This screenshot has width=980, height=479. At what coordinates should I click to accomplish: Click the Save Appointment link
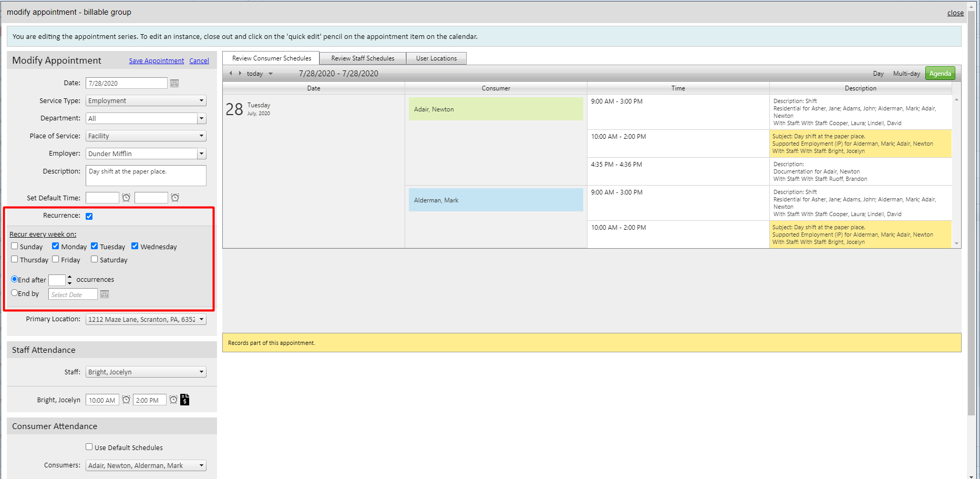point(157,61)
